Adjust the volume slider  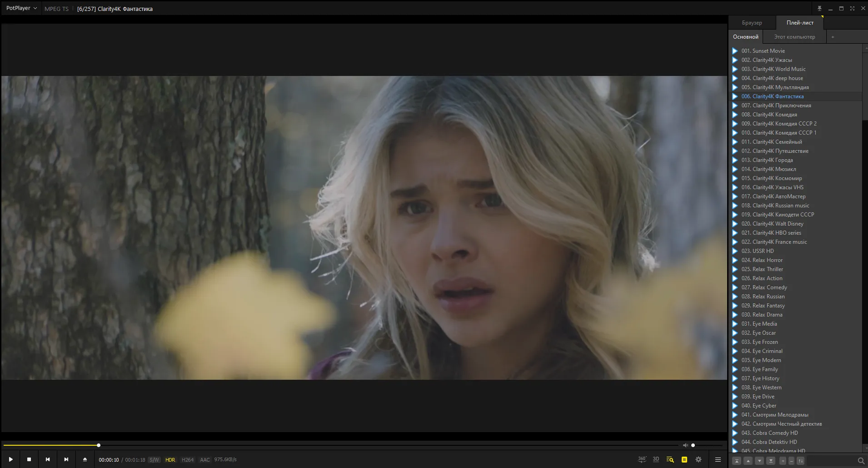coord(707,445)
